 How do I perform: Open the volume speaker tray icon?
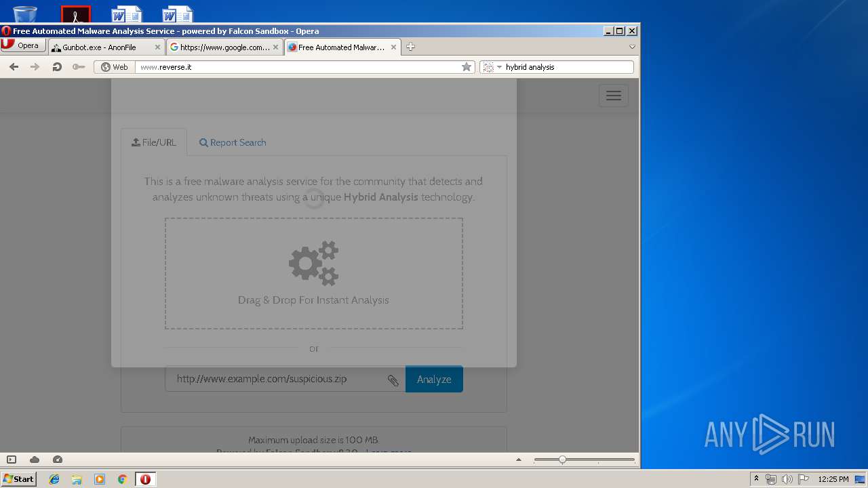click(787, 479)
